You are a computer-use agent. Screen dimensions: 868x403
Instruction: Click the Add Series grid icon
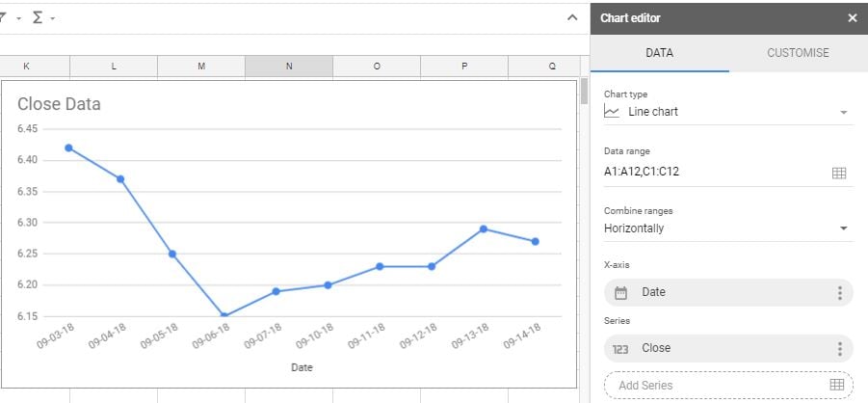pyautogui.click(x=837, y=385)
